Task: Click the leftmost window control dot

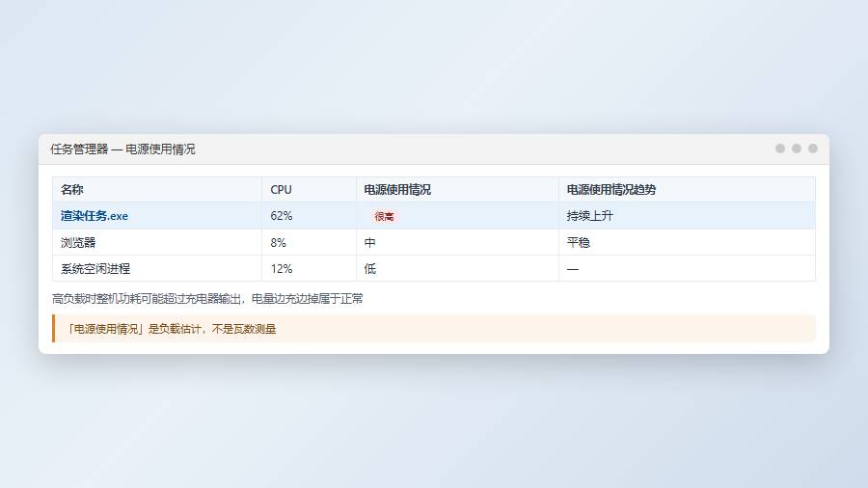Action: 780,149
